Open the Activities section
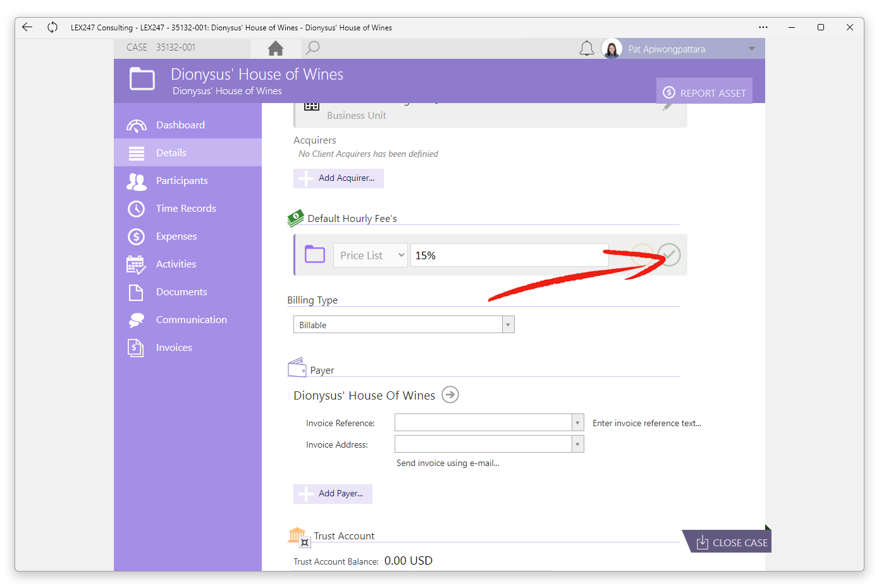The height and width of the screenshot is (588, 879). click(x=188, y=264)
